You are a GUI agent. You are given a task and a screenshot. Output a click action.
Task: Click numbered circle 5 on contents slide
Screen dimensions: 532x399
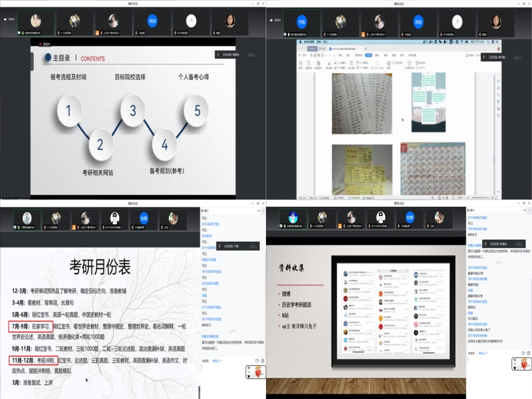point(196,110)
